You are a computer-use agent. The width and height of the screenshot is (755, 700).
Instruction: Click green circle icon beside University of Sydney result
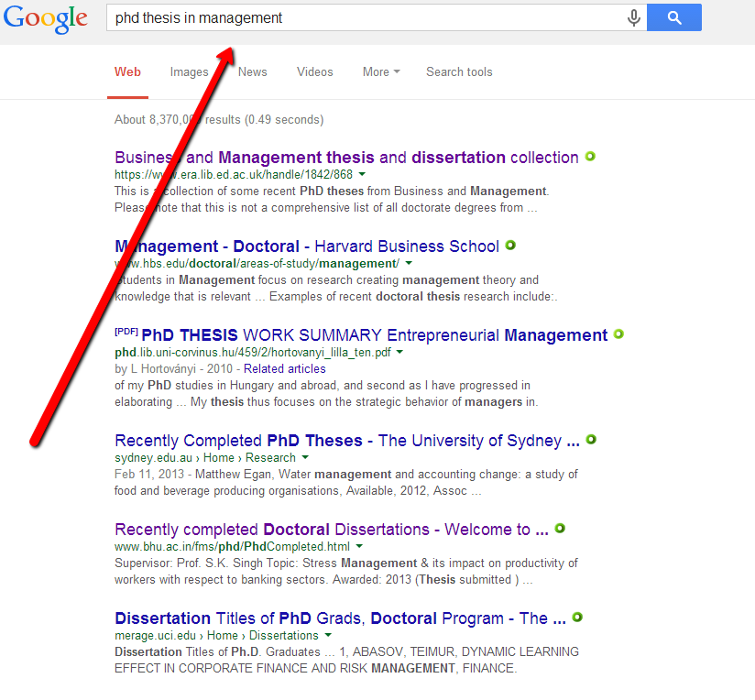591,440
